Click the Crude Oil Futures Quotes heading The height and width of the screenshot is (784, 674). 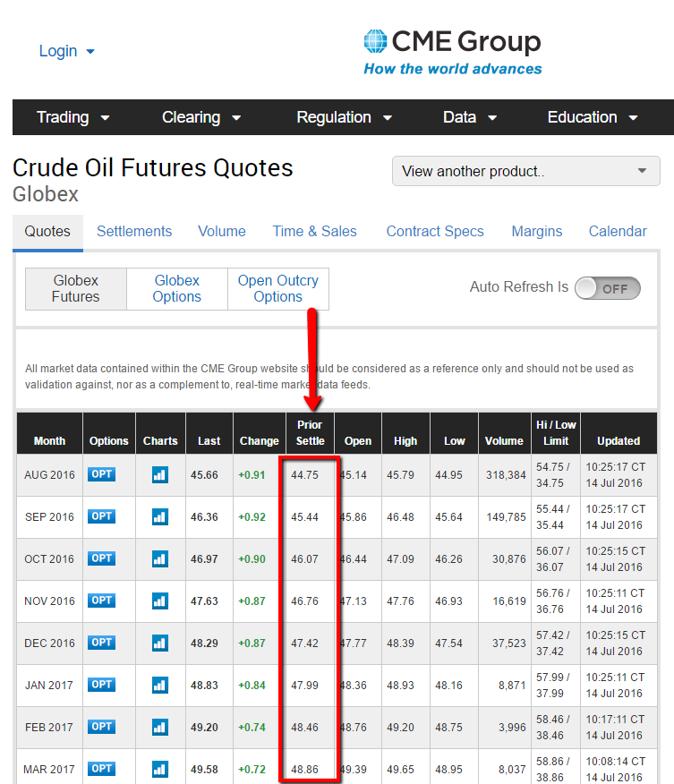pos(152,167)
